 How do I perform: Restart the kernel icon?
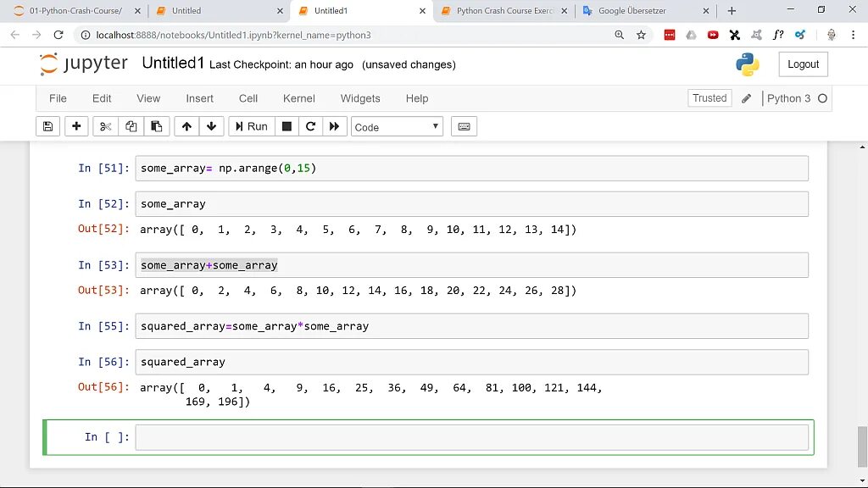310,127
